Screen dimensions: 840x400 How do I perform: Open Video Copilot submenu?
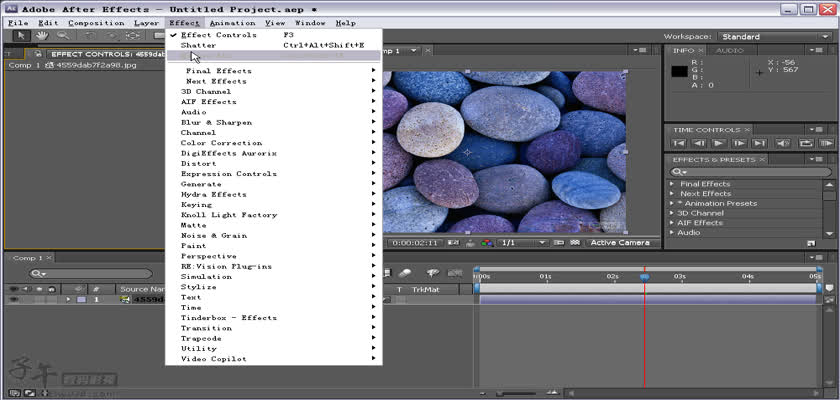coord(274,359)
